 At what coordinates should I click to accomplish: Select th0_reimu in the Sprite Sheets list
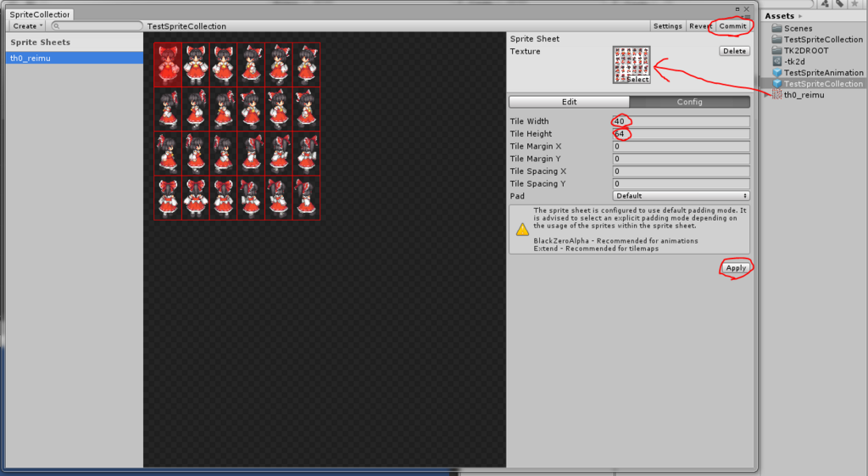pyautogui.click(x=75, y=58)
